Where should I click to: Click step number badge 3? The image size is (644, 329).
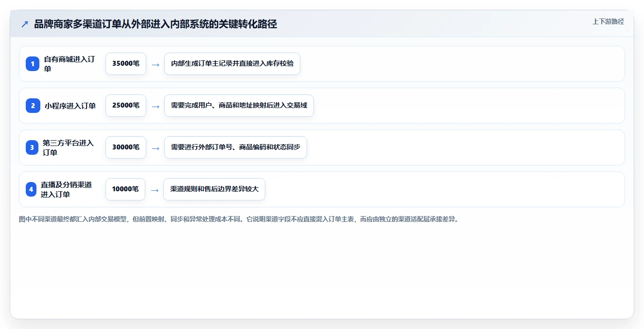(x=32, y=147)
